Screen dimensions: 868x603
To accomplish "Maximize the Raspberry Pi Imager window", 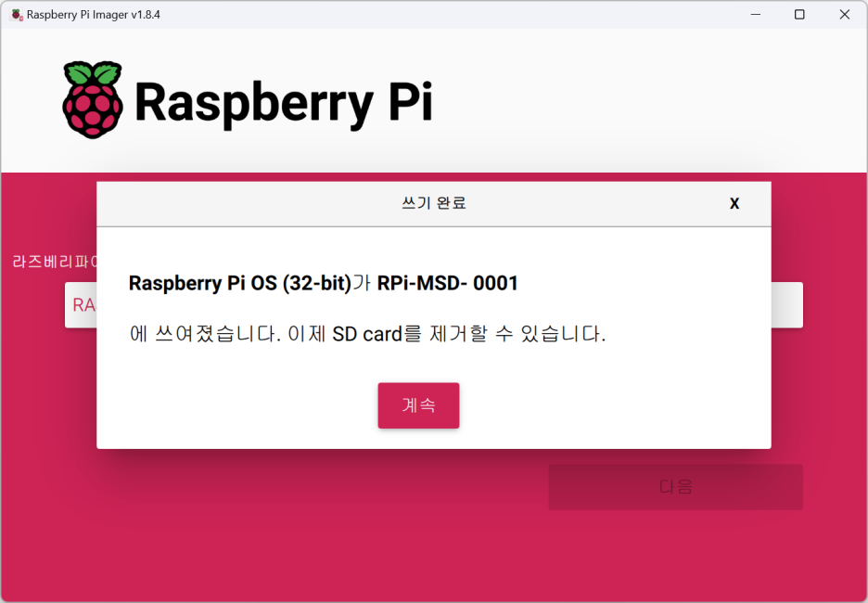I will pyautogui.click(x=799, y=15).
